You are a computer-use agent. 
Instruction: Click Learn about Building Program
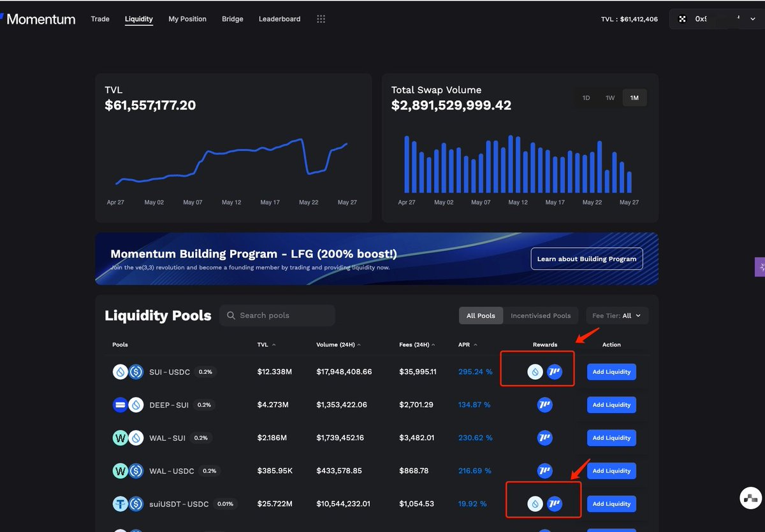[587, 259]
